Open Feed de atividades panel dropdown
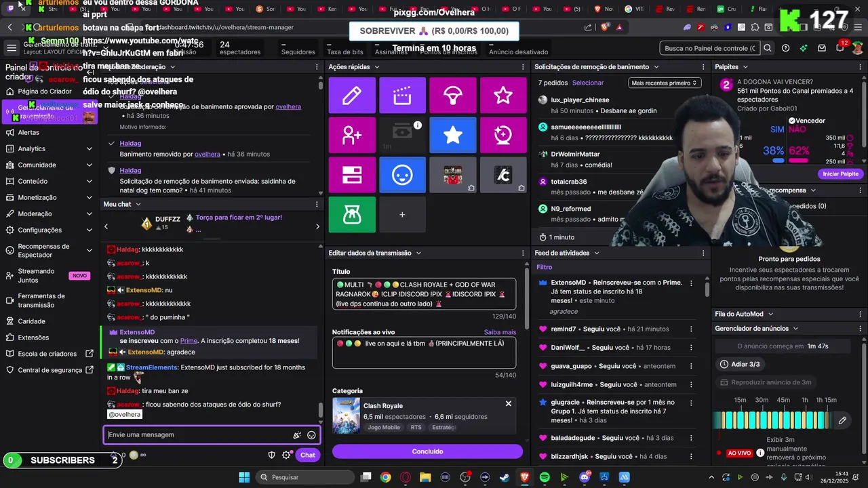 pos(596,253)
